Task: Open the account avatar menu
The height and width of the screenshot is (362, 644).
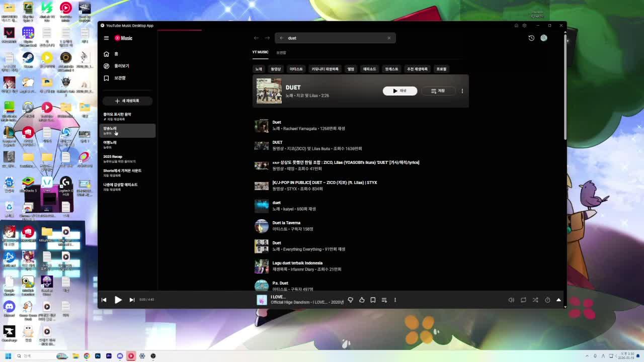Action: pos(544,38)
